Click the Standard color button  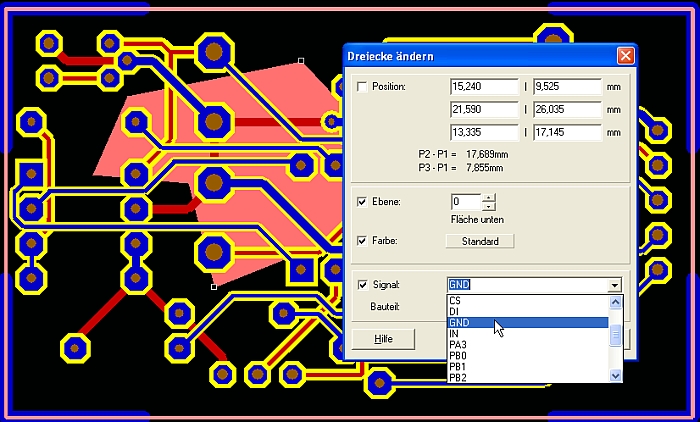(479, 241)
